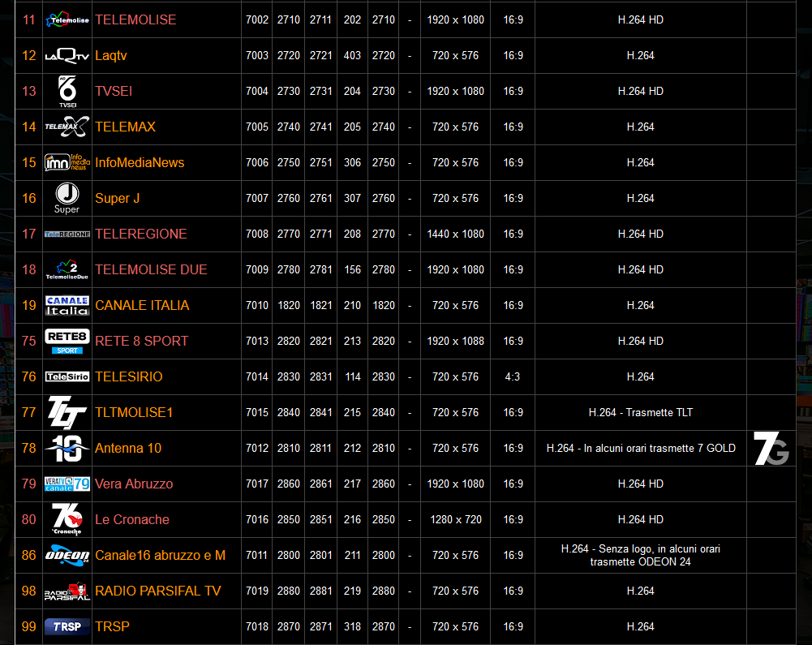Click service ID 7013 cell
The width and height of the screenshot is (812, 645).
pos(257,342)
